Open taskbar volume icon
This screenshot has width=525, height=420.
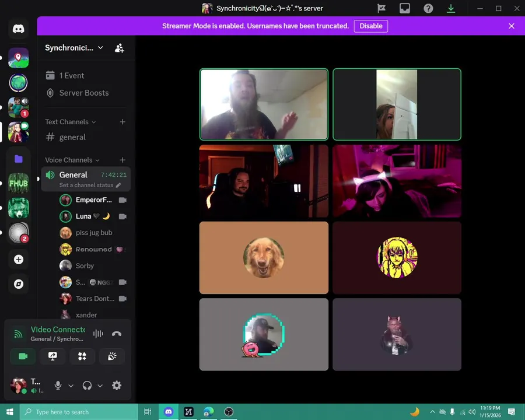472,412
